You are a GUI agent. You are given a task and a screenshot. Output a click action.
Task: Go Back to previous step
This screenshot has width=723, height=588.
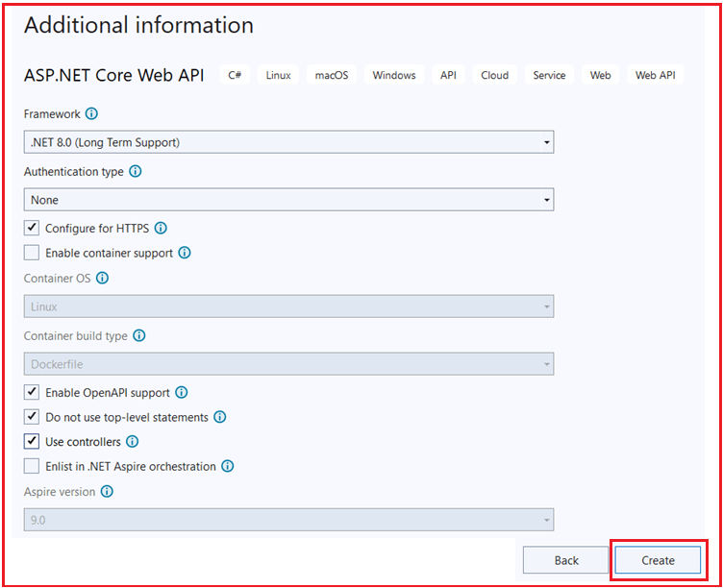pos(565,560)
